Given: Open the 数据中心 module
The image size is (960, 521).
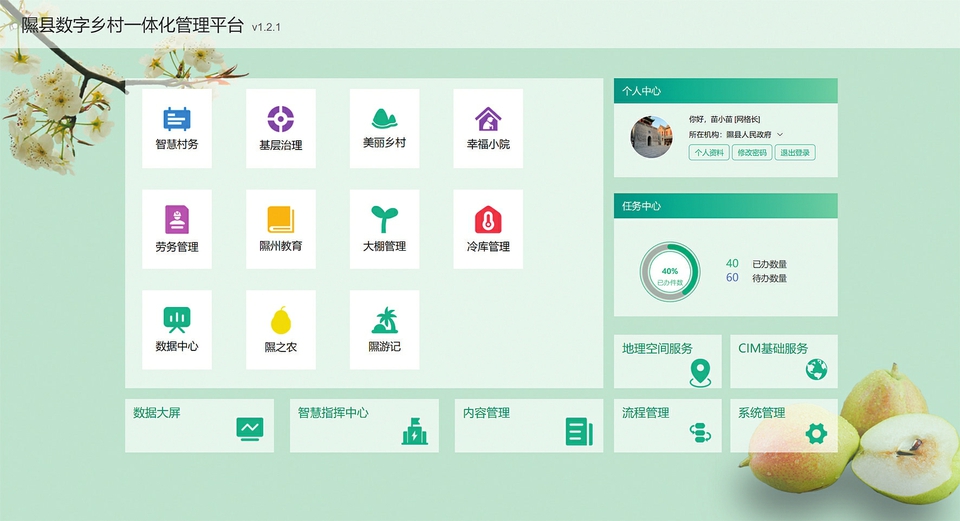Looking at the screenshot, I should pyautogui.click(x=177, y=328).
